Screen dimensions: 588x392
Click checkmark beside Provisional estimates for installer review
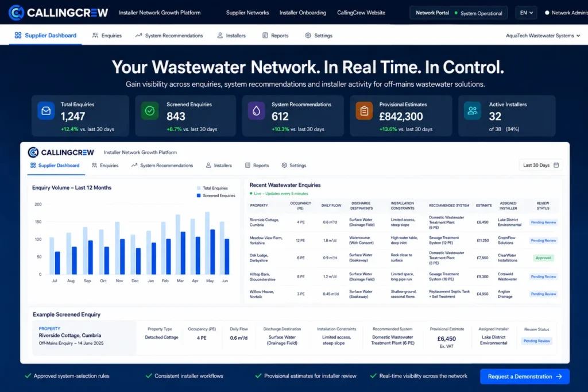[258, 376]
